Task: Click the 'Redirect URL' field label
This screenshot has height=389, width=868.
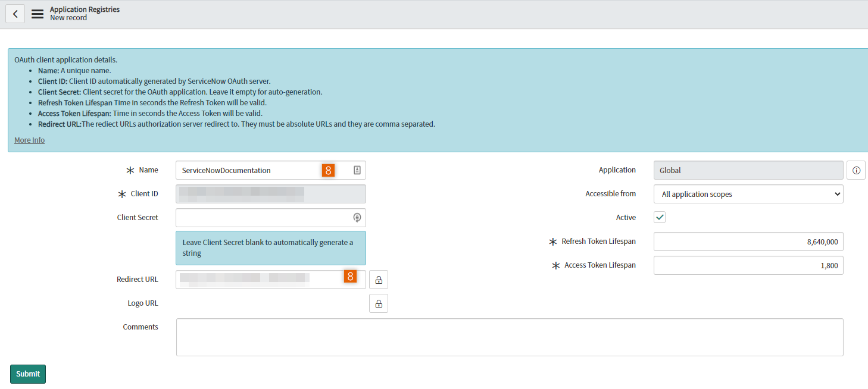Action: (138, 280)
